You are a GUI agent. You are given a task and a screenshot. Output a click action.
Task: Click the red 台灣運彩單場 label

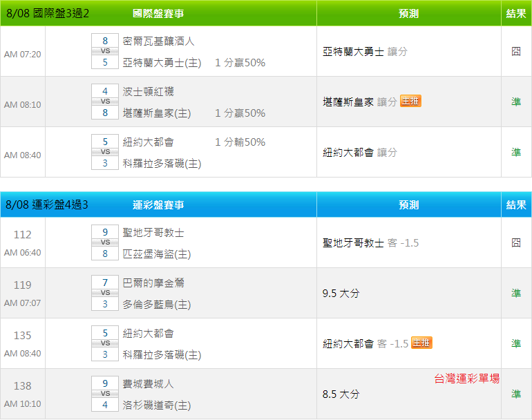tap(467, 379)
